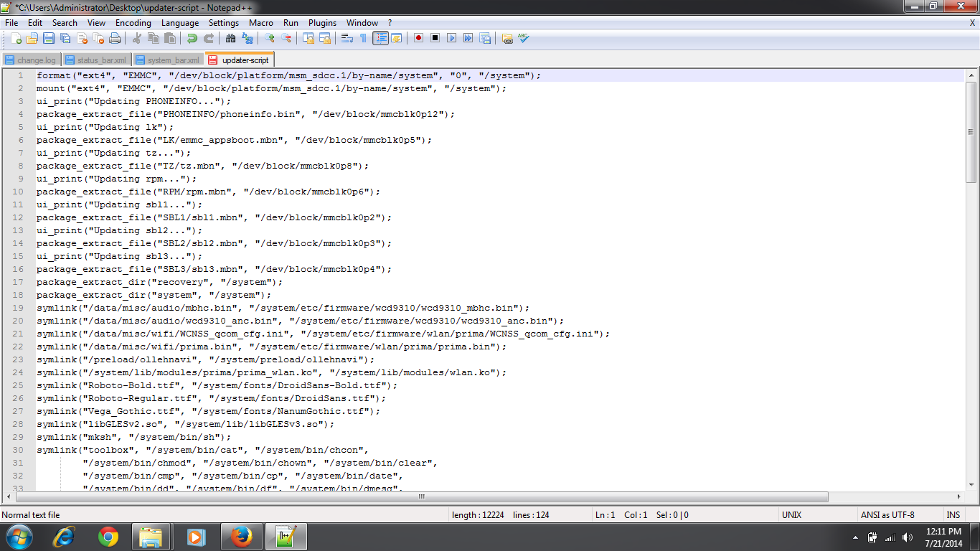Toggle word wrap toolbar button
The height and width of the screenshot is (551, 980).
(x=347, y=38)
